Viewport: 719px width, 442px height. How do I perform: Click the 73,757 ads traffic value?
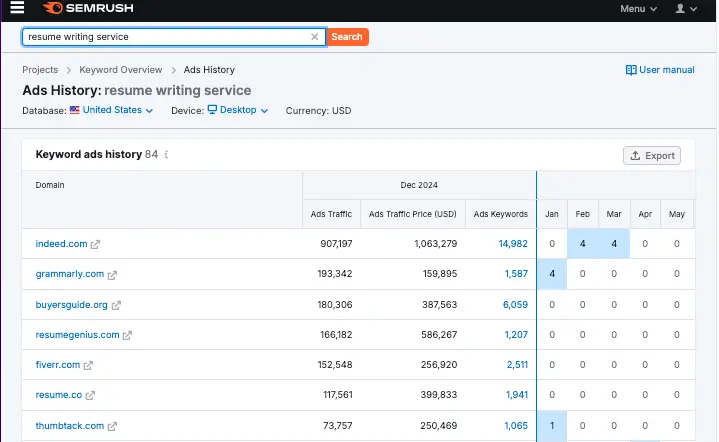[337, 425]
